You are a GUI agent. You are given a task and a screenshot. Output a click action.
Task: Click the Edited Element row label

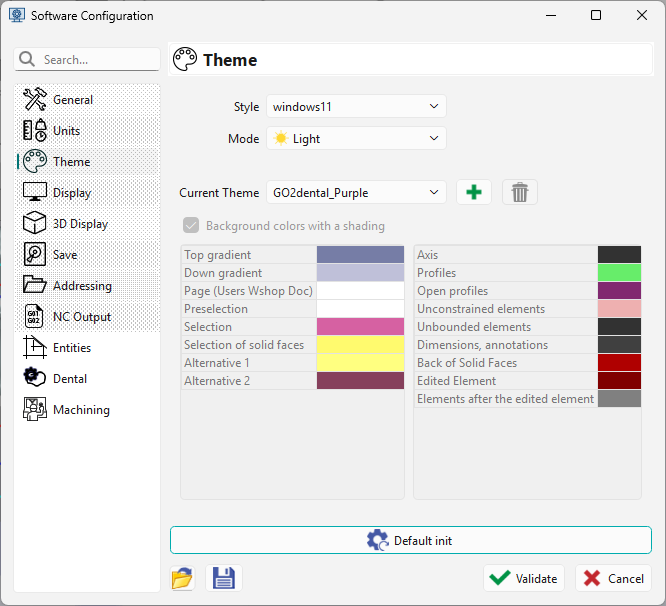tap(456, 381)
